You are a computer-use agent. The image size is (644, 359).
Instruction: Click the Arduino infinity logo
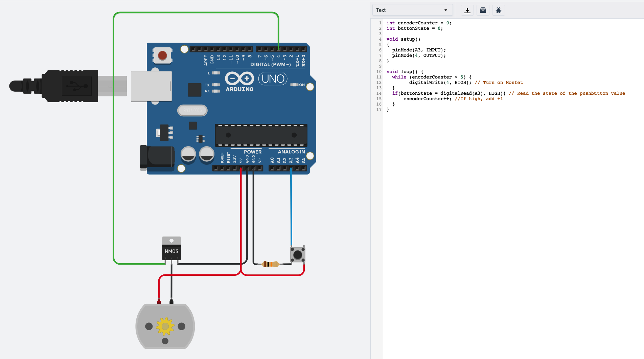click(239, 78)
